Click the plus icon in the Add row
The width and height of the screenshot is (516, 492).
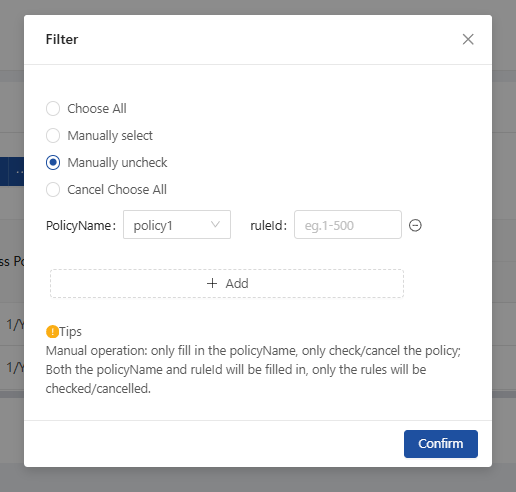click(x=212, y=283)
